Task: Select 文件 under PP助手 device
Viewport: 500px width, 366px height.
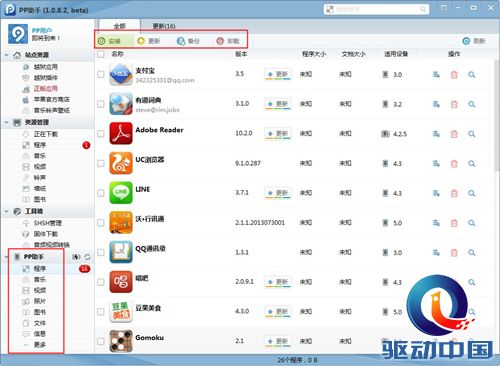Action: 39,323
